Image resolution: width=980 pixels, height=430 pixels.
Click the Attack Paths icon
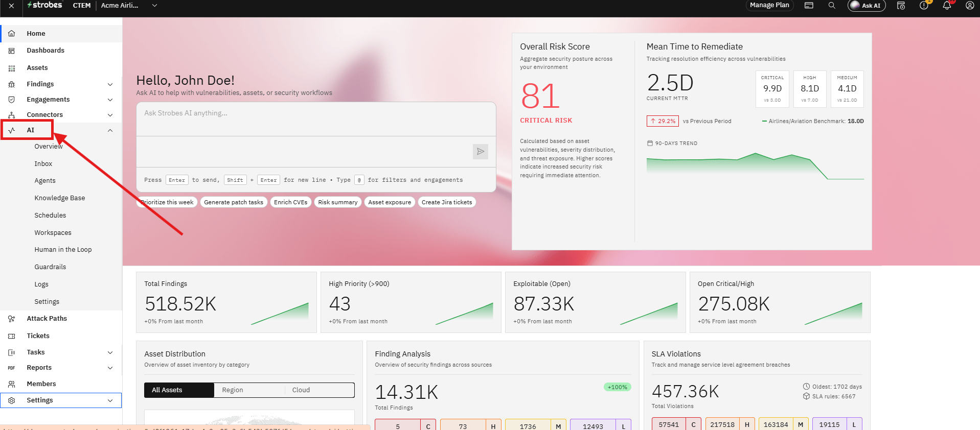point(11,319)
